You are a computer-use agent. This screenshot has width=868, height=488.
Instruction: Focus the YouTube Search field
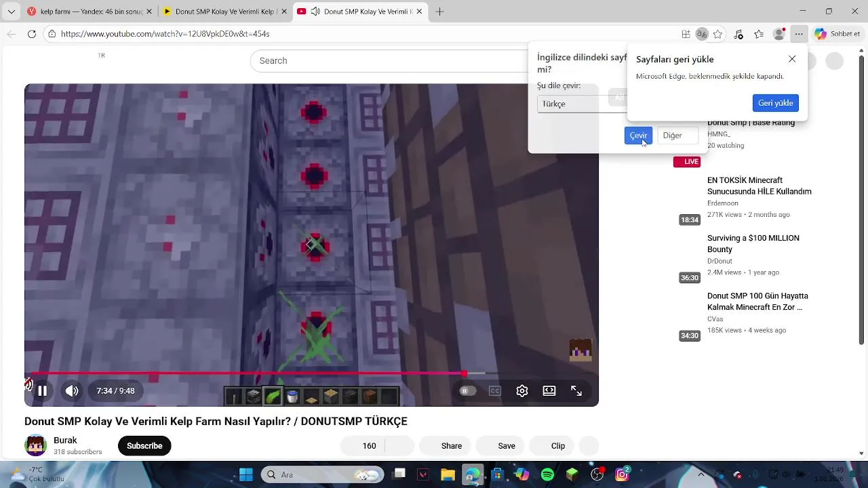point(390,60)
